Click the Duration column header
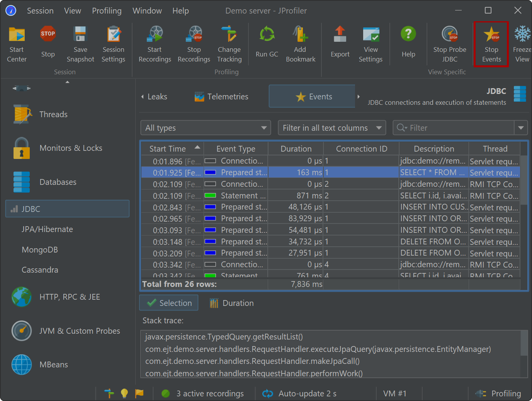Viewport: 532px width, 401px height. tap(296, 149)
